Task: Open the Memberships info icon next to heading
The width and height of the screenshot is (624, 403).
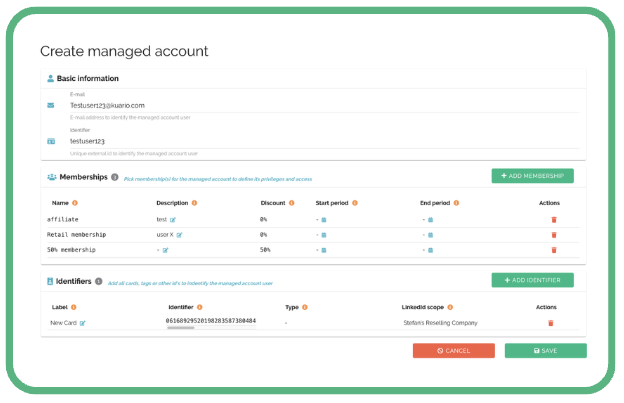Action: [x=115, y=177]
